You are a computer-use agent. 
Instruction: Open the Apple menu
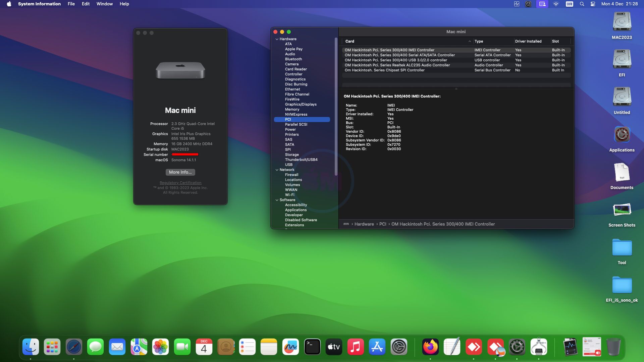[9, 4]
